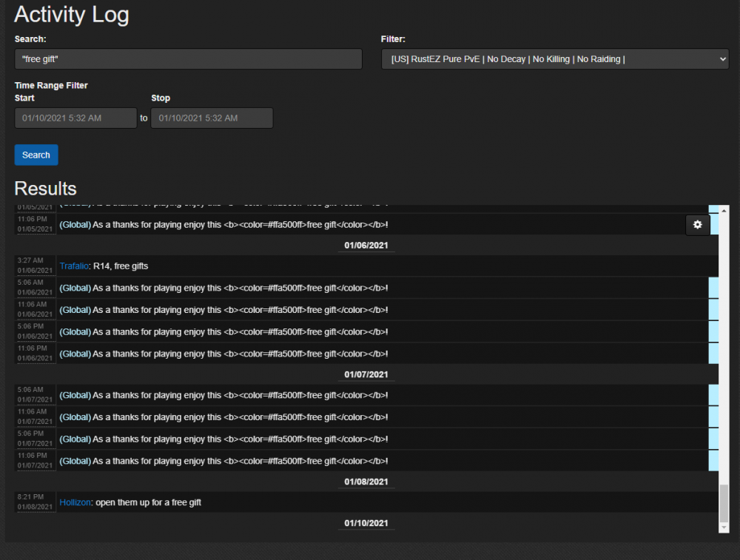This screenshot has width=740, height=560.
Task: Select the 01/08/2021 date divider
Action: click(x=366, y=482)
